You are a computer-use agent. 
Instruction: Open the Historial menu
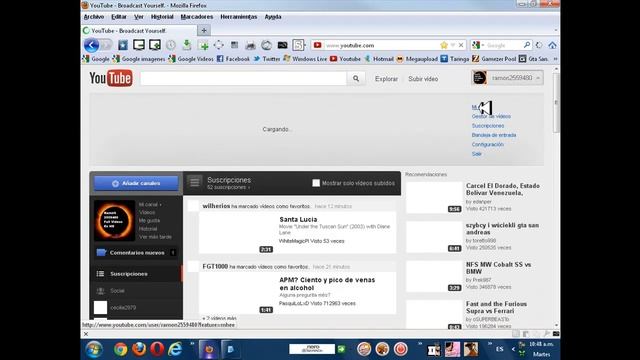pyautogui.click(x=162, y=17)
